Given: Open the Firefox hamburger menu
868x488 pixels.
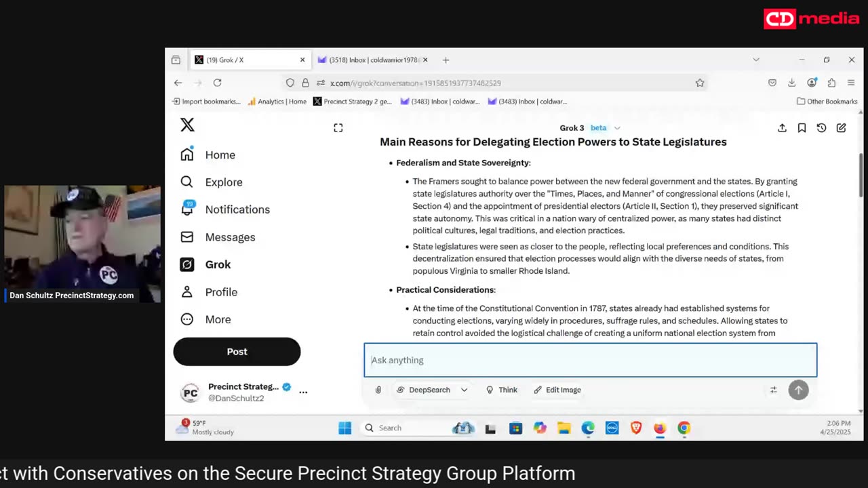Looking at the screenshot, I should 851,83.
